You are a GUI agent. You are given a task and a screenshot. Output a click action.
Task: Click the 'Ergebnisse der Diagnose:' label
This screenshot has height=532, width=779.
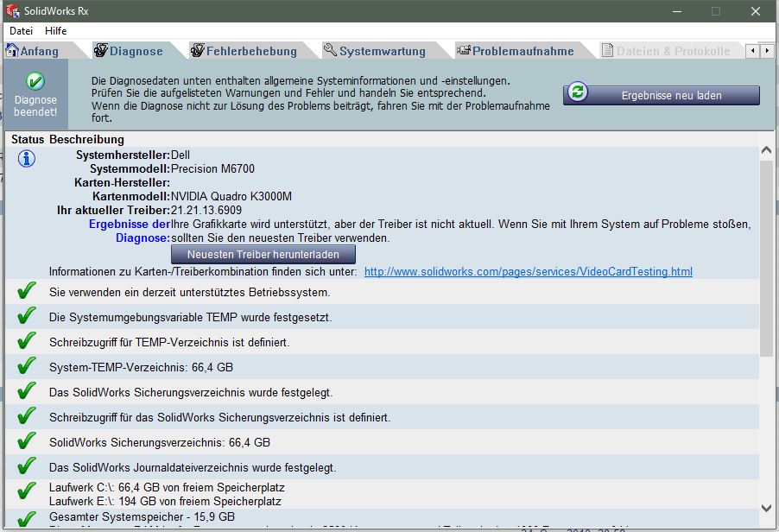click(x=130, y=231)
